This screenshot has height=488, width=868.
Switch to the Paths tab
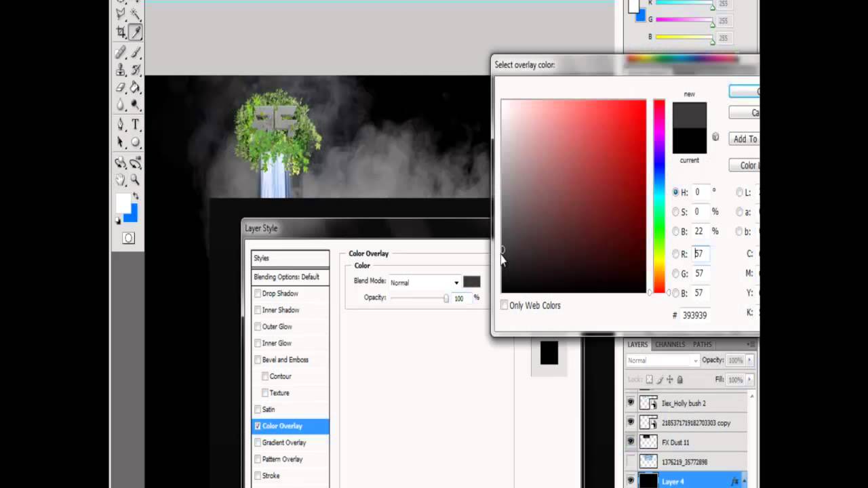click(x=702, y=344)
